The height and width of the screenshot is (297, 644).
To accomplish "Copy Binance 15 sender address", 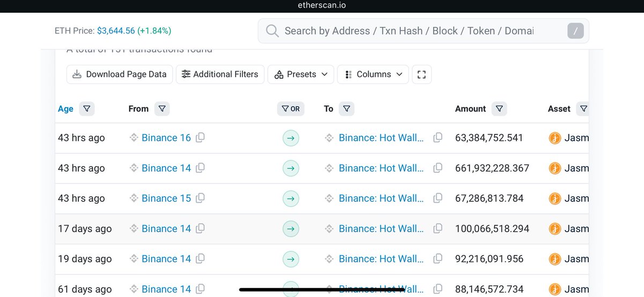I will tap(200, 198).
